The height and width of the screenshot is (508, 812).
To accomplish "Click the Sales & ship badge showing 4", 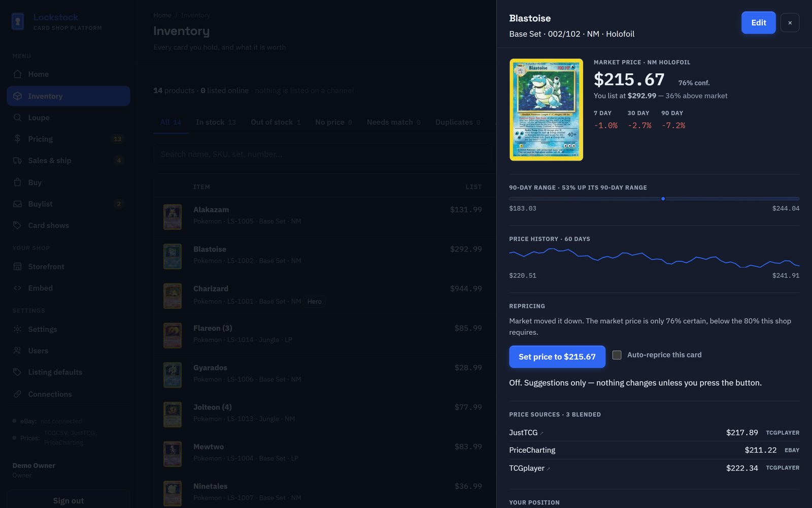I will click(x=119, y=161).
